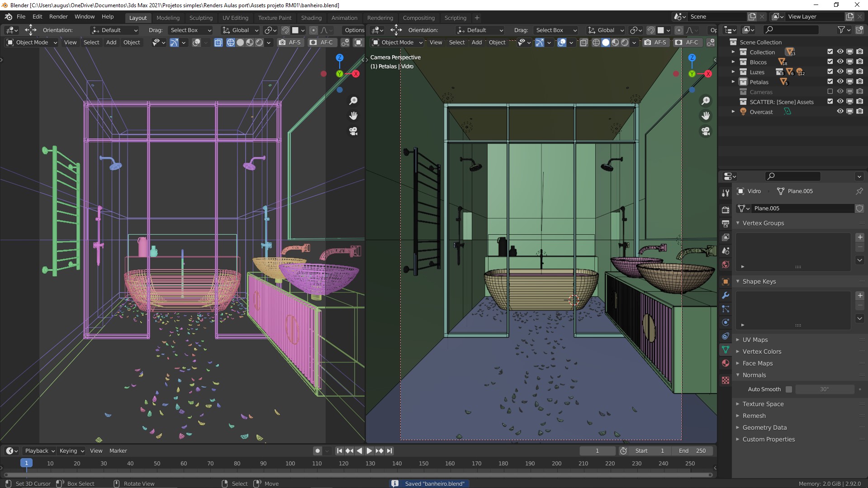Pin the Plane.005 properties with pin icon
Viewport: 868px width, 488px height.
(x=859, y=191)
